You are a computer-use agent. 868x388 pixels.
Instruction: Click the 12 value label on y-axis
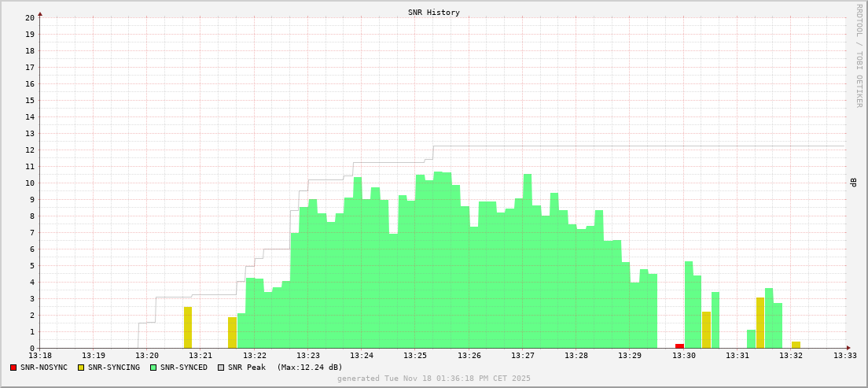point(29,150)
